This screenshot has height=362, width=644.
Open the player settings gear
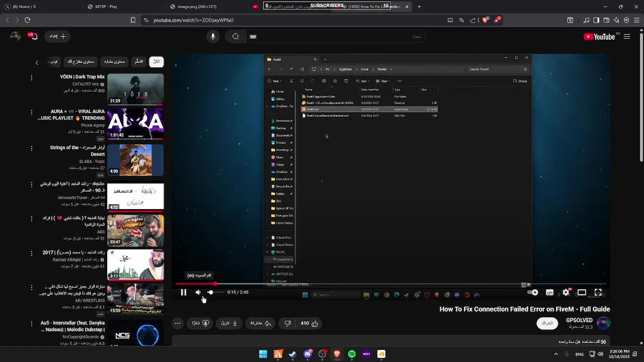[x=566, y=292]
